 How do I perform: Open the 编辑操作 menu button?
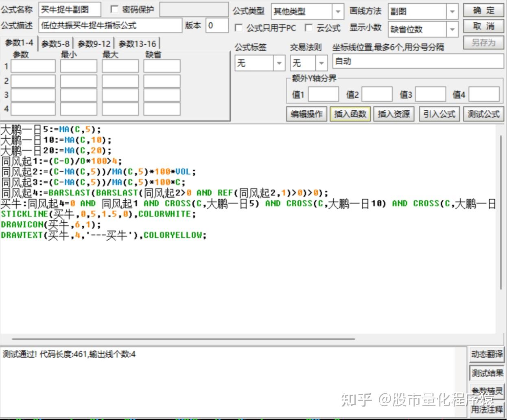tap(307, 114)
